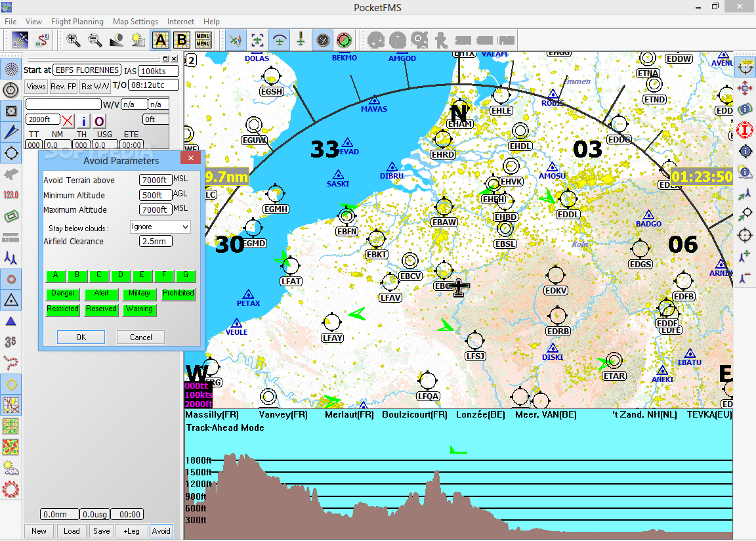Click the blue i info icon
This screenshot has height=541, width=756.
83,121
